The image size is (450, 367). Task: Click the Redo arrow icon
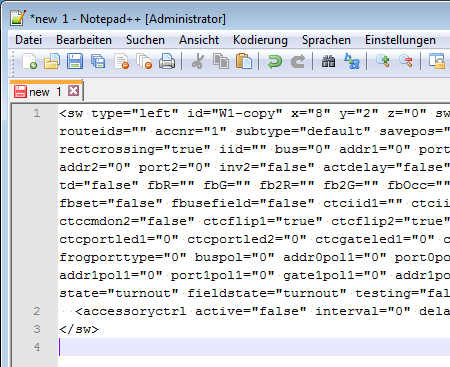coord(298,61)
